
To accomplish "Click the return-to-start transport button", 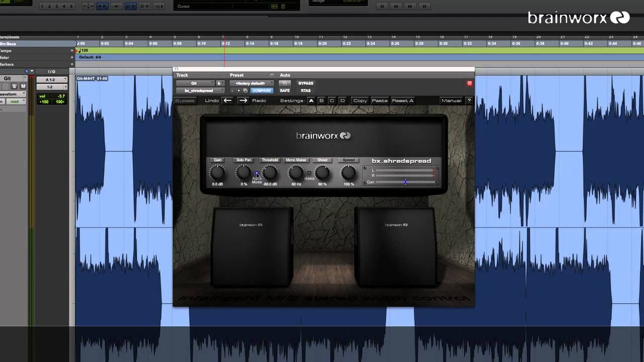I will [382, 6].
